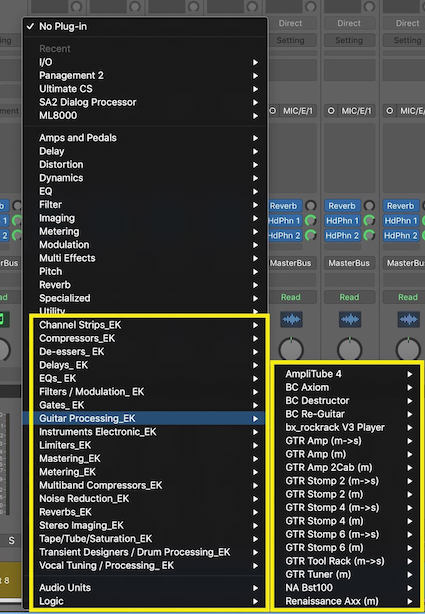
Task: Click the middle visible strip's MasterBus output
Action: tap(349, 263)
